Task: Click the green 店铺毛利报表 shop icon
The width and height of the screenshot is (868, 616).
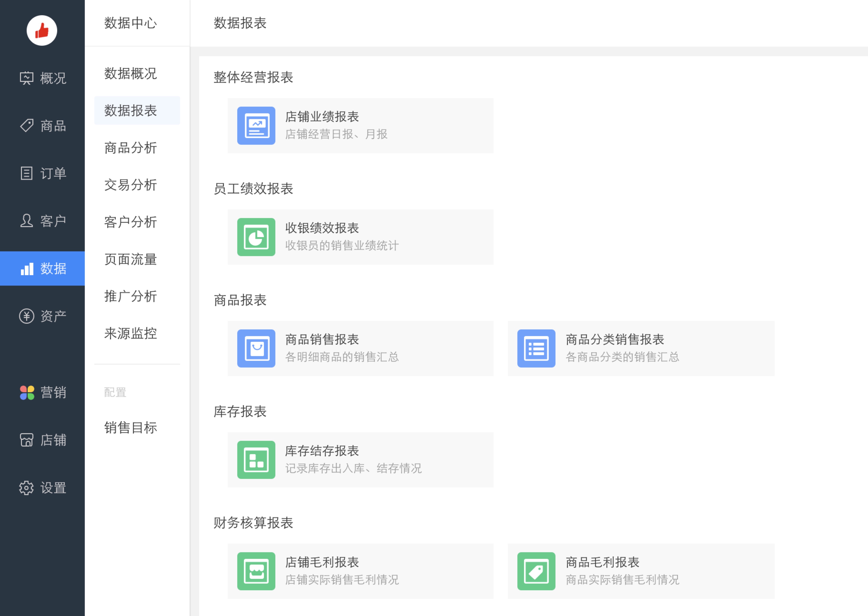Action: 256,571
